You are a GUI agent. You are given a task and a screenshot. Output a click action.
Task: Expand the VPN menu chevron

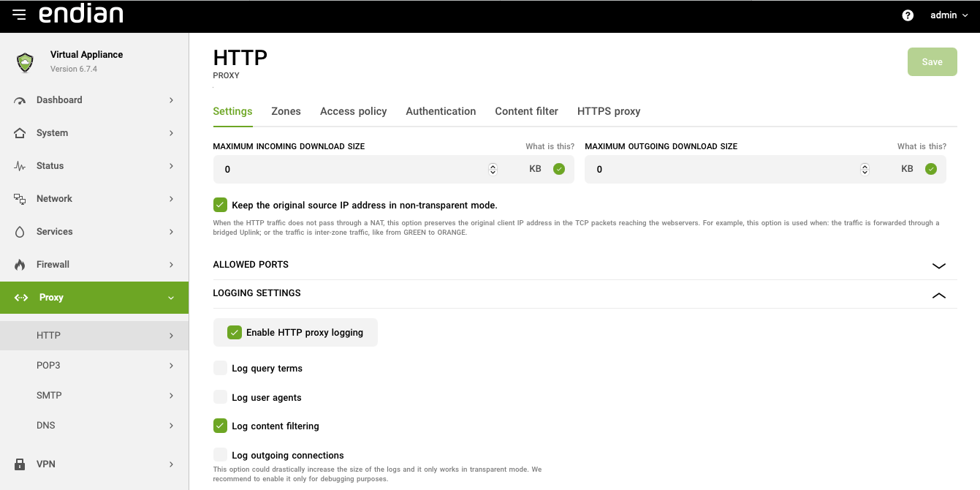tap(172, 464)
